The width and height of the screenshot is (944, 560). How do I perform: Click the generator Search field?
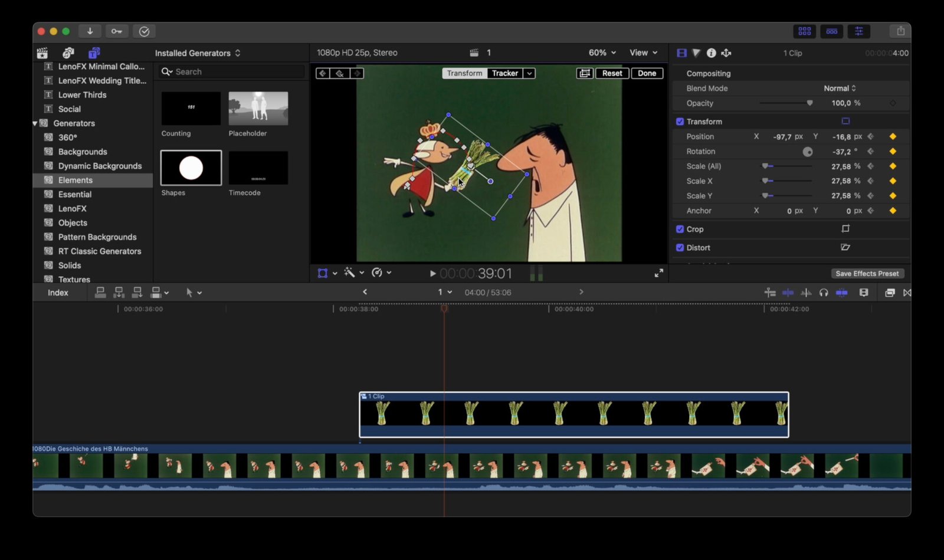(x=232, y=72)
